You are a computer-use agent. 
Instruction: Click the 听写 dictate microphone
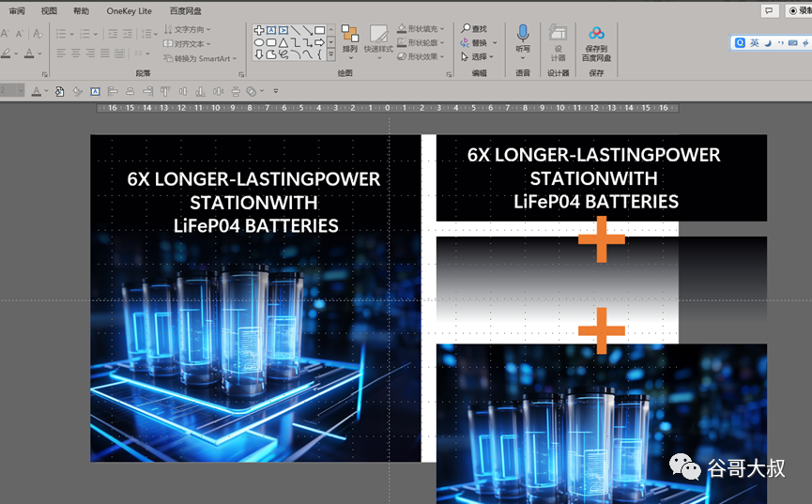click(523, 41)
